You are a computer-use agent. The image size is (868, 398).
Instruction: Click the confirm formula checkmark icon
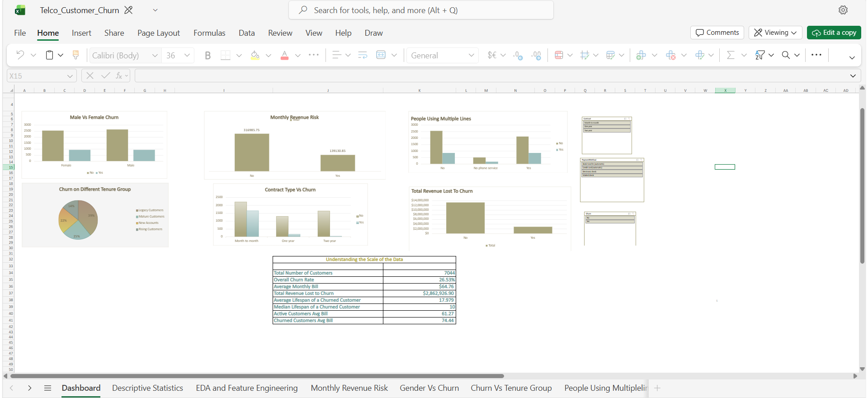point(105,76)
